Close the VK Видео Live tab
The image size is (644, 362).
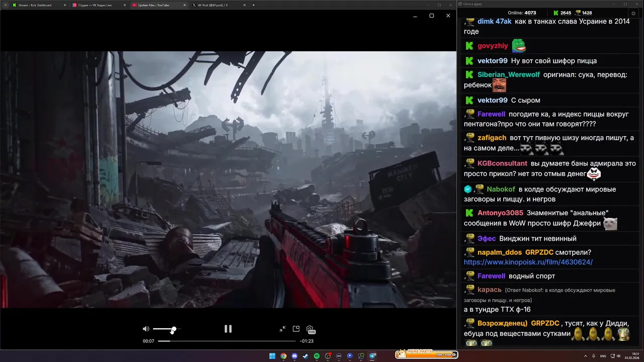(x=124, y=5)
